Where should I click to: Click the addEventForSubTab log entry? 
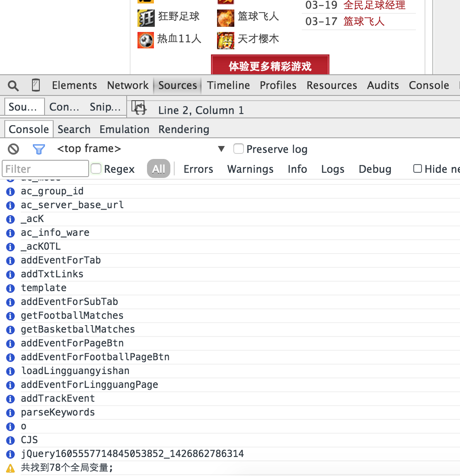(69, 302)
